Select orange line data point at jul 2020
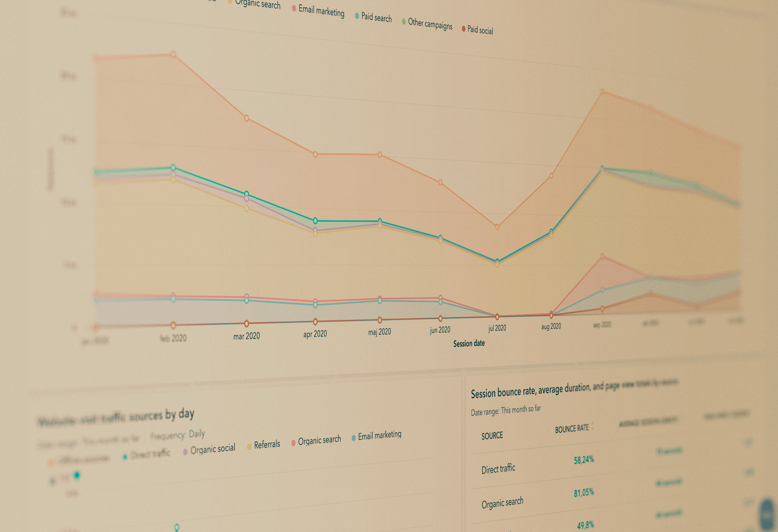The image size is (778, 532). click(x=497, y=227)
